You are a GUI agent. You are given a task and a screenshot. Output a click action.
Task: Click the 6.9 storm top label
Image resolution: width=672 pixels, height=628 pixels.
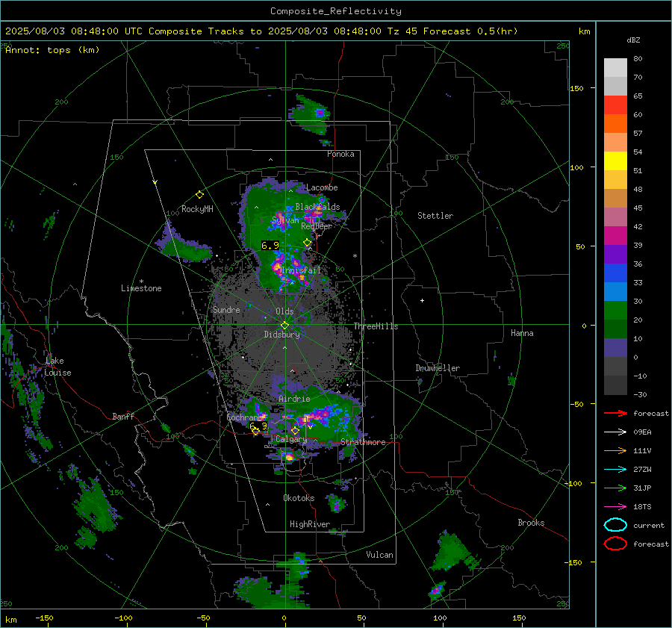tap(270, 245)
